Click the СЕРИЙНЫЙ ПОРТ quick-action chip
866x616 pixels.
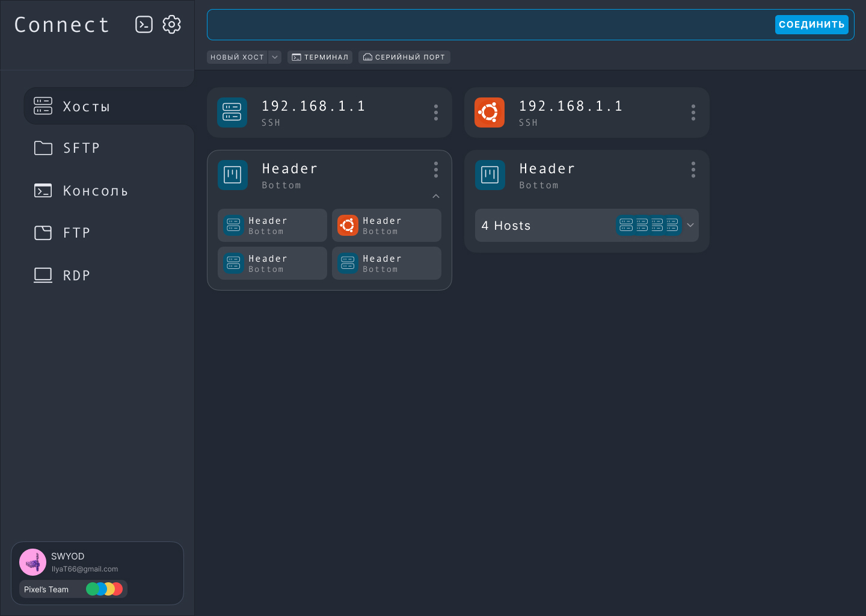tap(404, 57)
